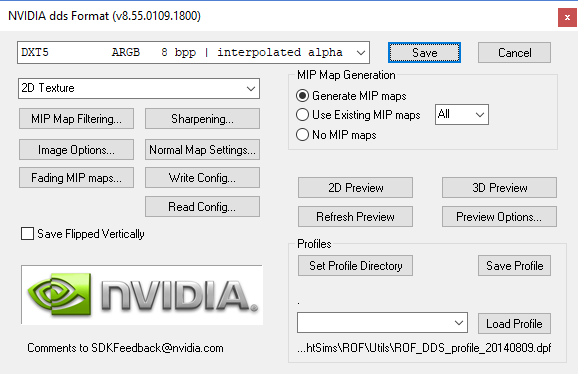Image resolution: width=578 pixels, height=374 pixels.
Task: Launch the 2D Preview
Action: (355, 188)
